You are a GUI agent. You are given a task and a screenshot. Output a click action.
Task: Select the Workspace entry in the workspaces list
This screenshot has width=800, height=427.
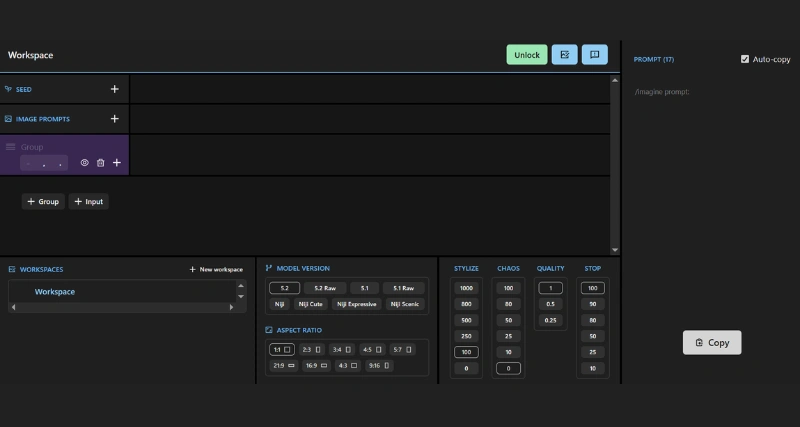(x=55, y=292)
